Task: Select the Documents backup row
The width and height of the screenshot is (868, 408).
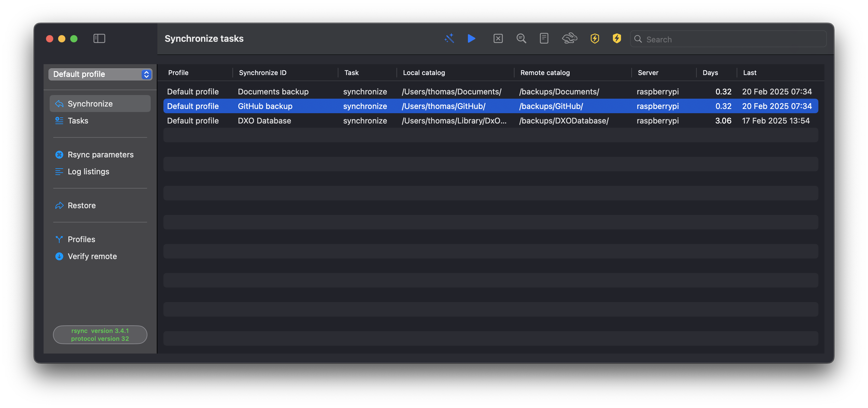Action: (491, 92)
